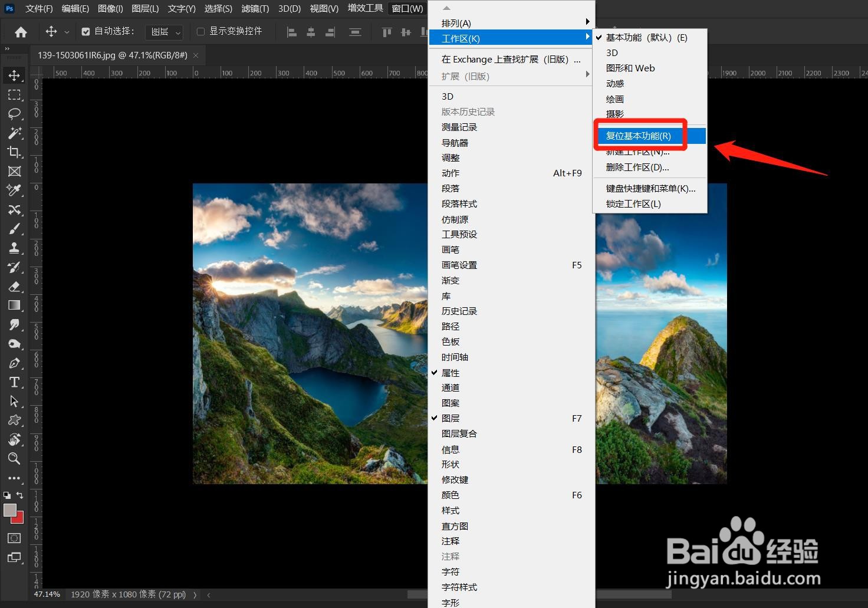This screenshot has height=608, width=868.
Task: Switch to 139-1503061IR6.jpg document tab
Action: [112, 55]
